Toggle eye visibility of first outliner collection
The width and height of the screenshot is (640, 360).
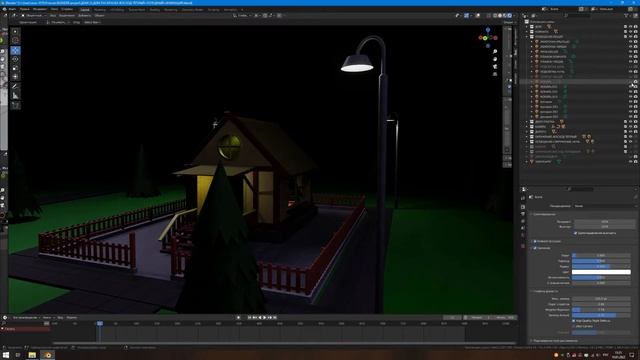(630, 27)
